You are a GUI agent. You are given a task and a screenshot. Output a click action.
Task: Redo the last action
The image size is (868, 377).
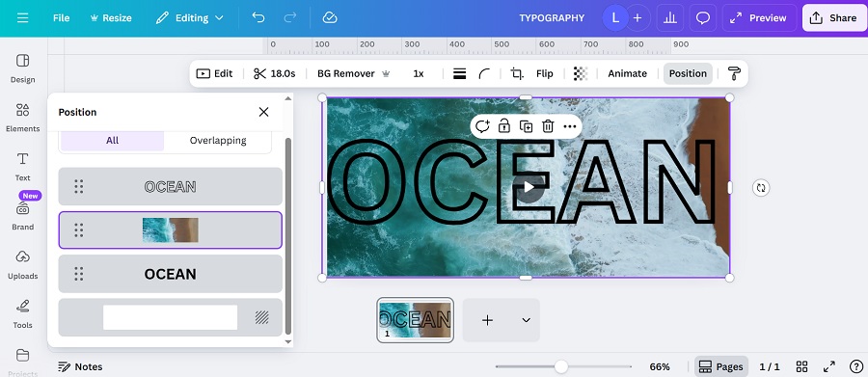click(289, 17)
